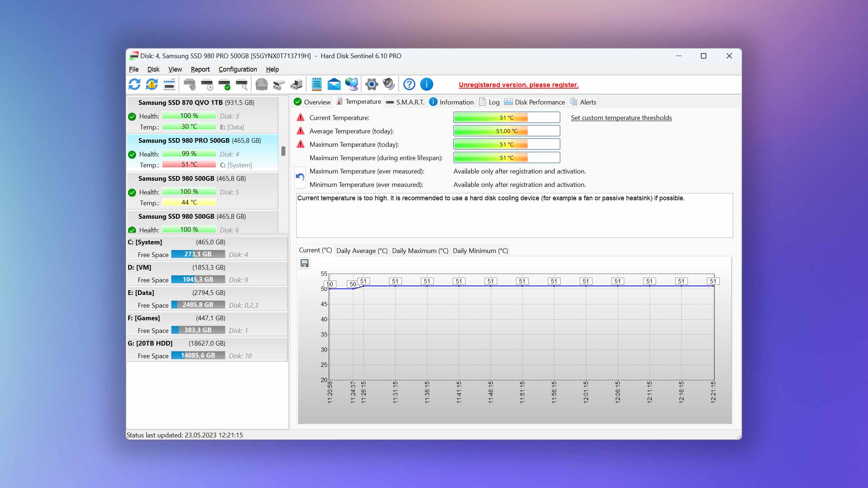This screenshot has width=868, height=488.
Task: Click the disk with clock icon
Action: (x=207, y=85)
